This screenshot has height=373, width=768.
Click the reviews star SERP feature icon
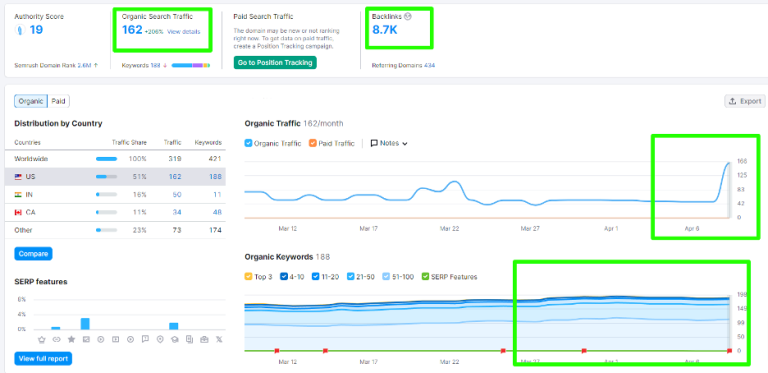tap(72, 339)
